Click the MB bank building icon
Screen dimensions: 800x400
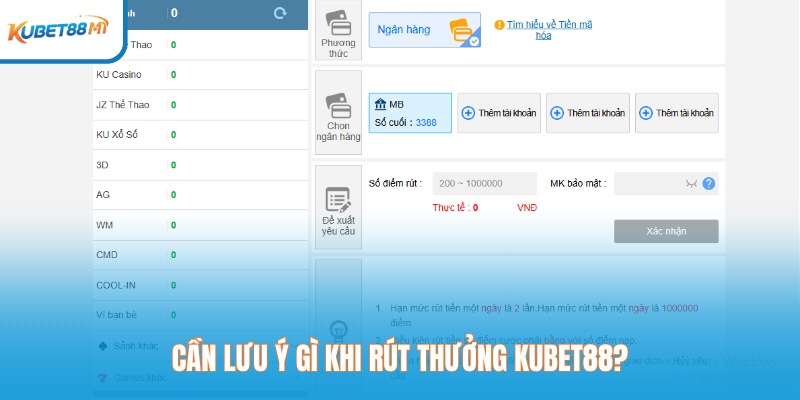click(x=381, y=105)
